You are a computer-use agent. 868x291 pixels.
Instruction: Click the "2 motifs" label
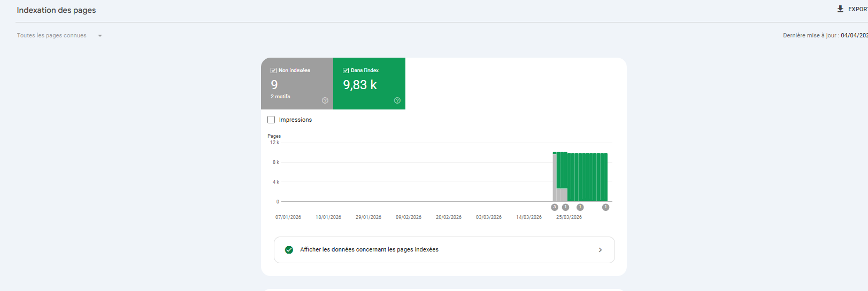coord(280,97)
